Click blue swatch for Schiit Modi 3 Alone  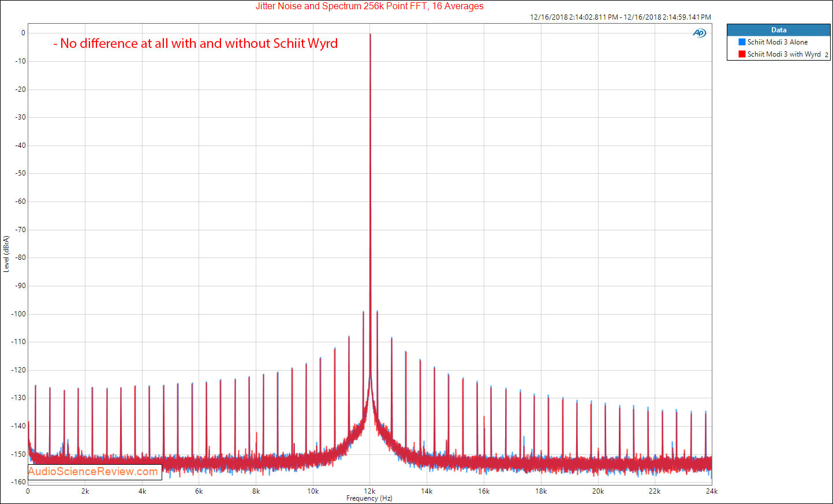742,42
